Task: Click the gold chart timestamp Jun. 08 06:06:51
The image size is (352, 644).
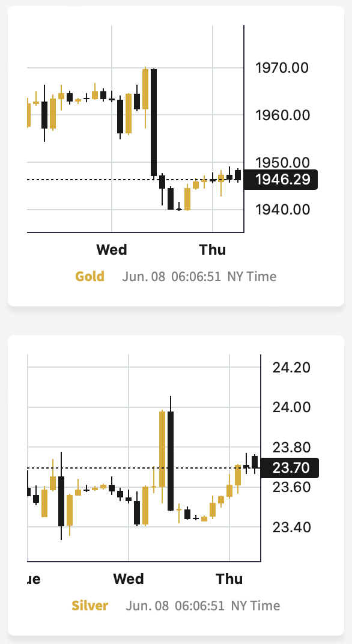Action: click(171, 277)
